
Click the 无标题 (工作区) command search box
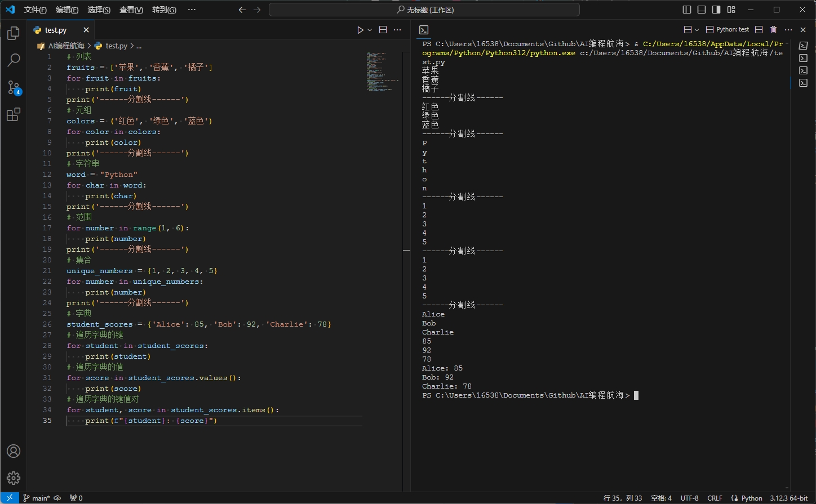point(424,10)
